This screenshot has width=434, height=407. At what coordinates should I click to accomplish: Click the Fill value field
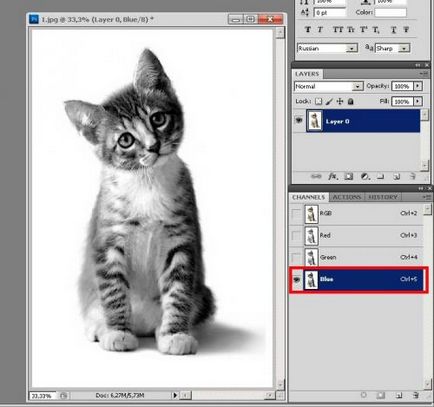pyautogui.click(x=402, y=101)
